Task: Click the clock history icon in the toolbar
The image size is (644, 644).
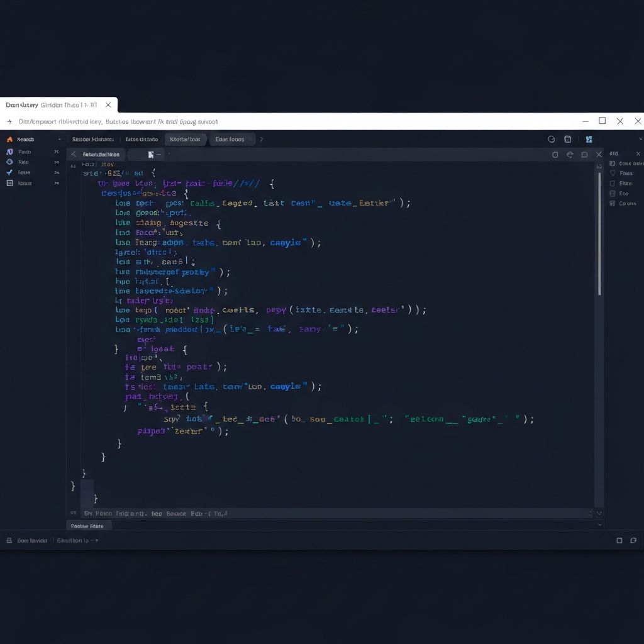Action: pos(552,139)
